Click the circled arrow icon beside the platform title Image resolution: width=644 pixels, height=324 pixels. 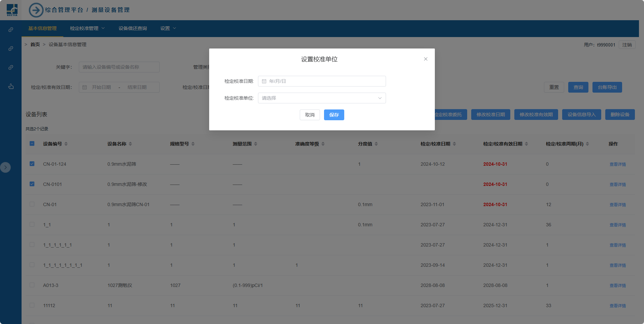pos(36,10)
